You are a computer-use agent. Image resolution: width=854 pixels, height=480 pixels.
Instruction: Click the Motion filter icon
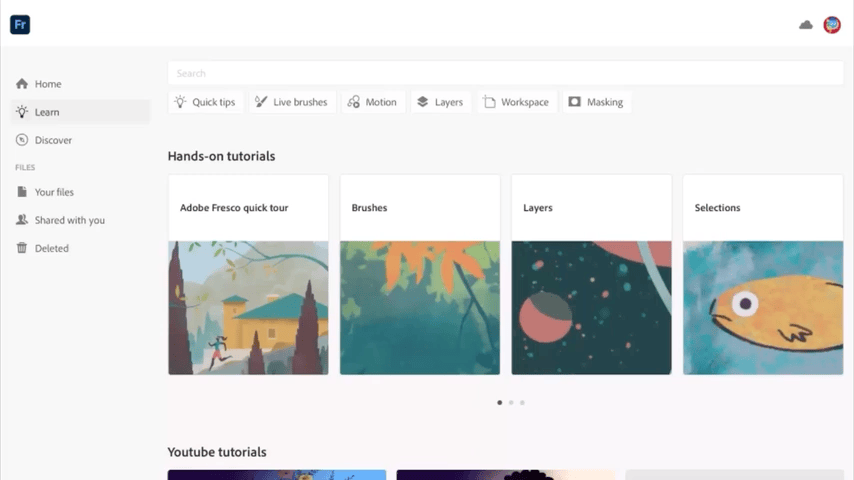pyautogui.click(x=353, y=102)
